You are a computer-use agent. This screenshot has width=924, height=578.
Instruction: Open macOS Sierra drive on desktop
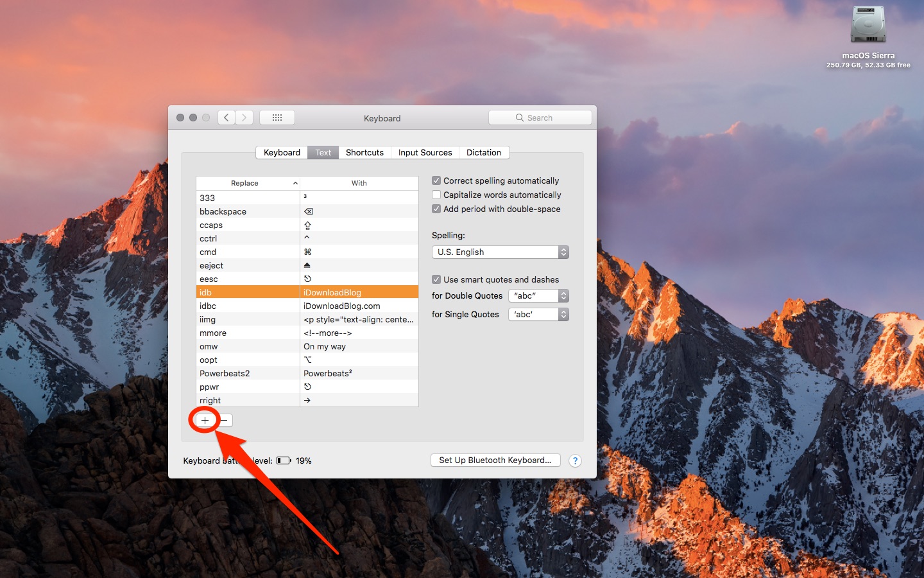[868, 26]
